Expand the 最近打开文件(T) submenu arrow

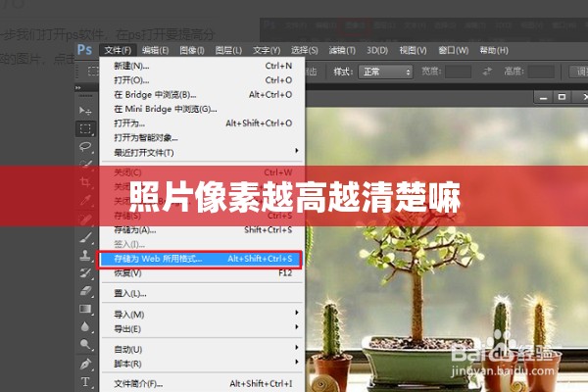click(297, 150)
